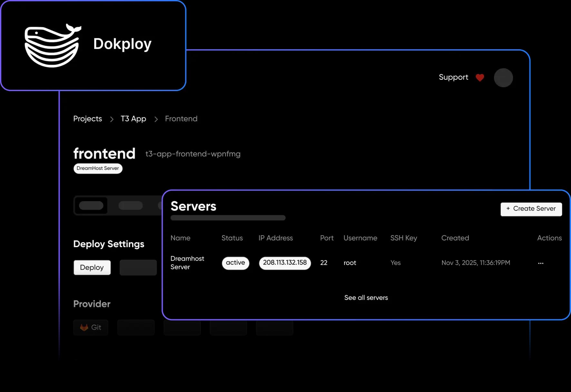
Task: Click the Deploy button
Action: click(92, 267)
